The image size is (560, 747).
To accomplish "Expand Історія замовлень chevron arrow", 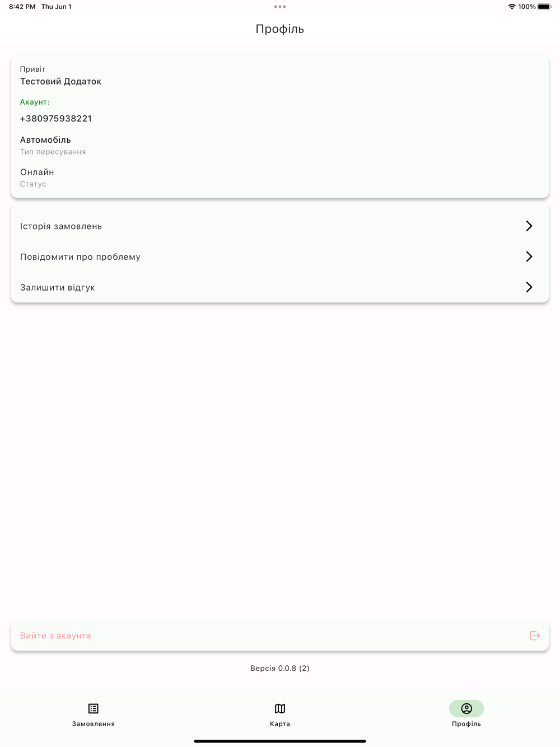I will [x=529, y=226].
